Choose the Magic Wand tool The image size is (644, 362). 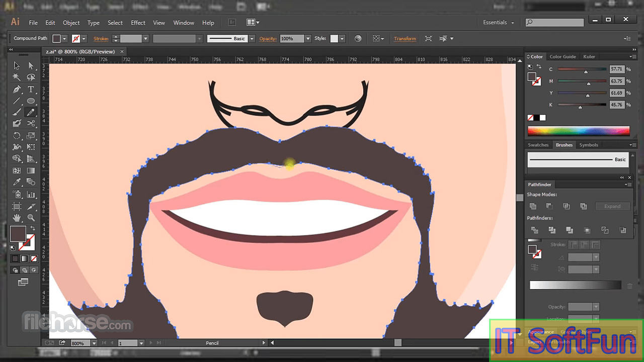tap(17, 77)
